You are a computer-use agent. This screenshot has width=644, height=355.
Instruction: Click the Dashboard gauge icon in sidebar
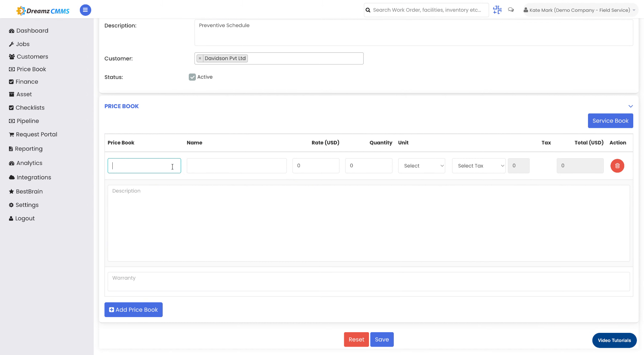12,31
